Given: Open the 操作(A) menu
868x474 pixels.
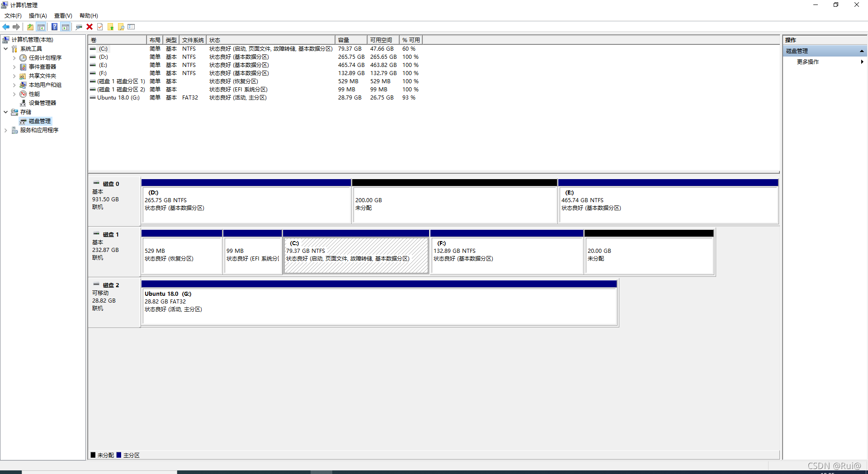Looking at the screenshot, I should tap(38, 15).
